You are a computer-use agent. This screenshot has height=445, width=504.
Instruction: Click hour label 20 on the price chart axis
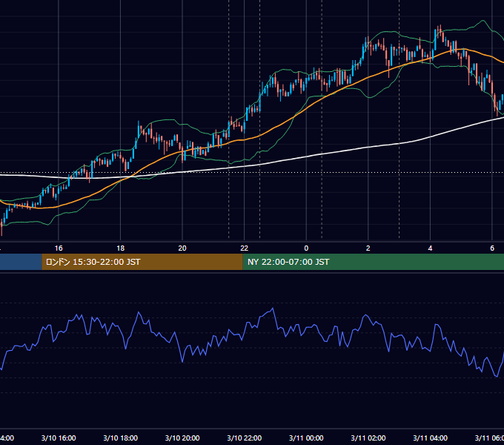tap(182, 248)
